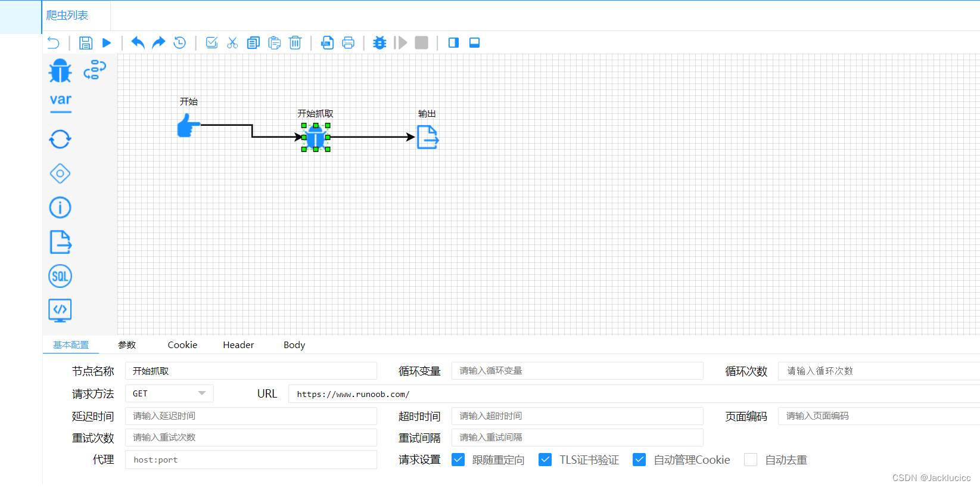
Task: Click the 开始 hand node on canvas
Action: click(x=188, y=125)
